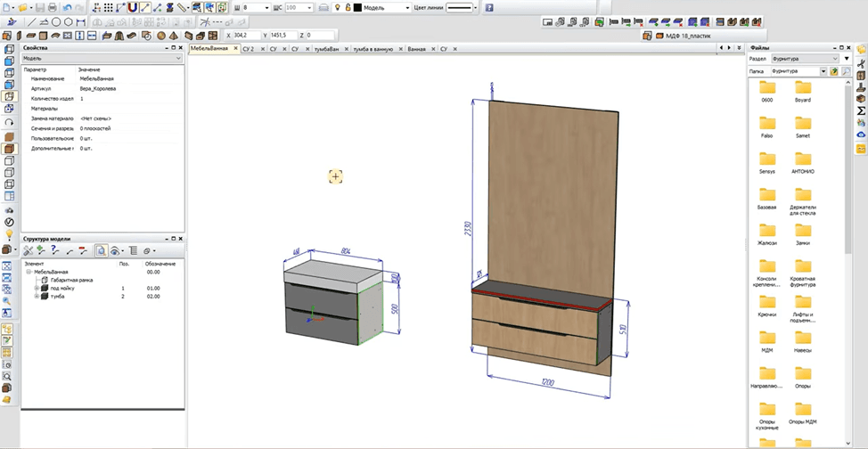Screen dimensions: 868x449
Task: Click the black layer color swatch
Action: (357, 8)
